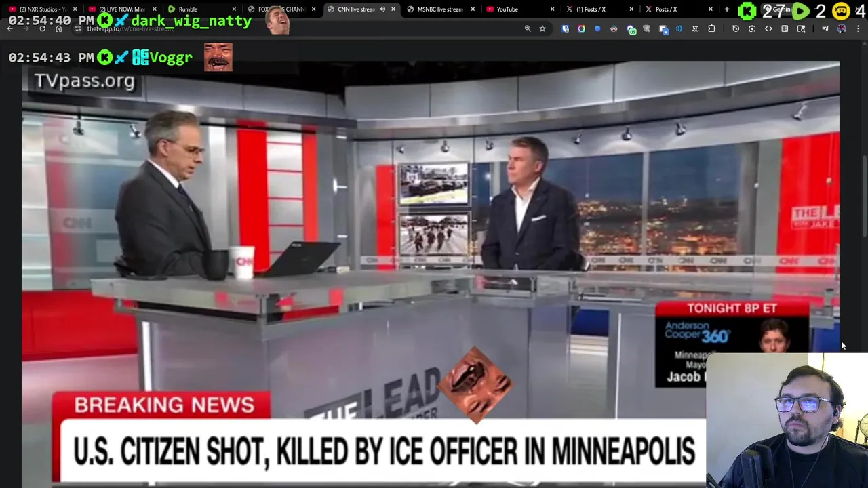Mute the CNN live stream tab audio

(382, 9)
